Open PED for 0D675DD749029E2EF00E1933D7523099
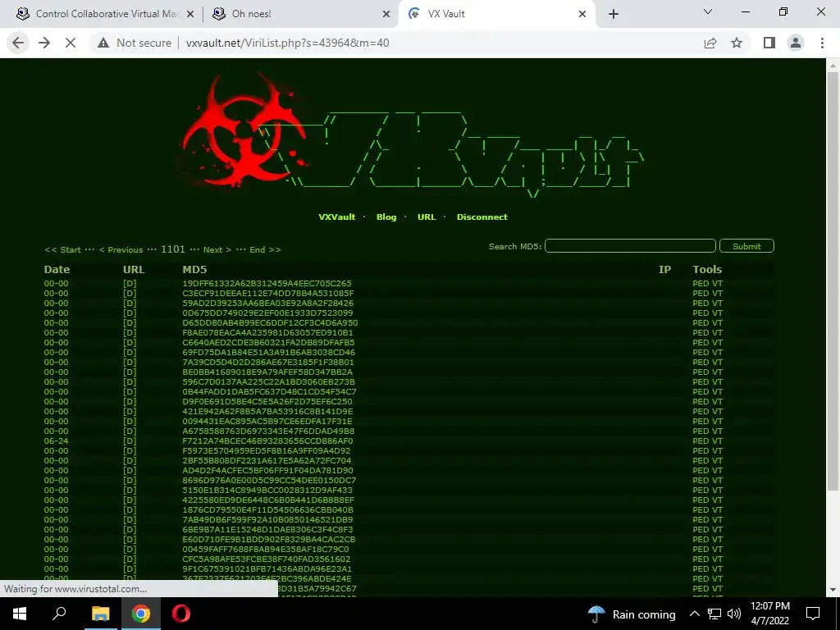 pos(701,313)
